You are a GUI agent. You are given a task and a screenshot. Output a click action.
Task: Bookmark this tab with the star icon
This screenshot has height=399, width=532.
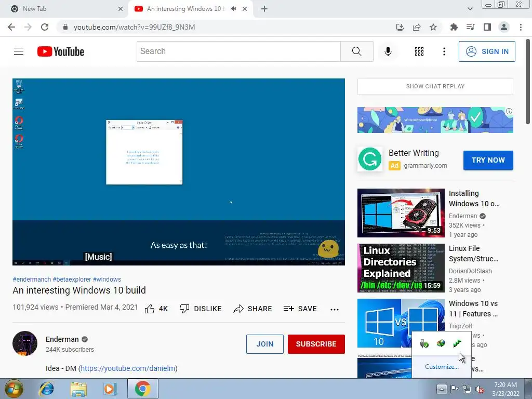(x=433, y=27)
